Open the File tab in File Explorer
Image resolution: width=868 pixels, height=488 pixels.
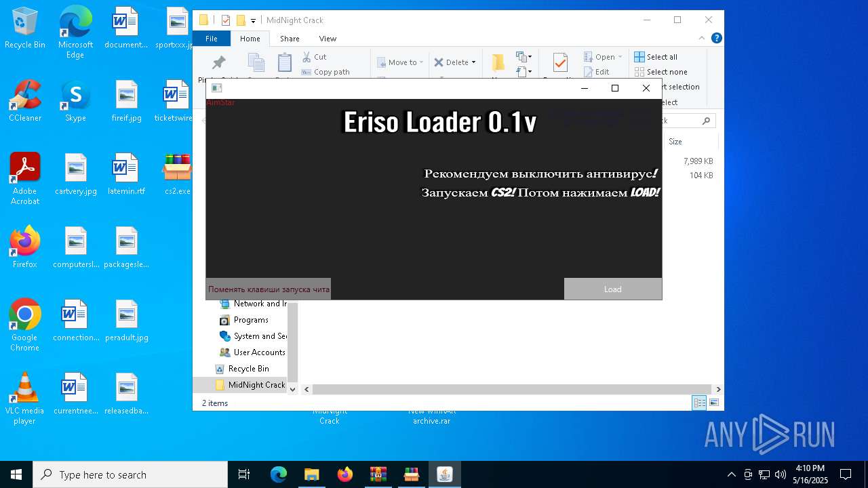pos(212,39)
